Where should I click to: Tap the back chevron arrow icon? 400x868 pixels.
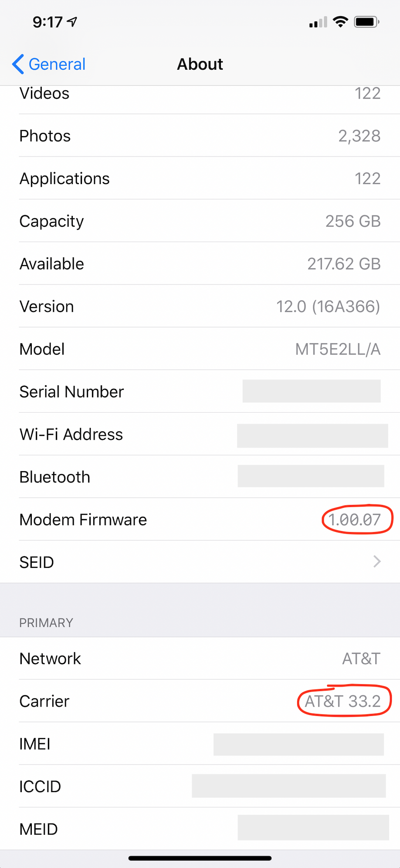coord(18,65)
